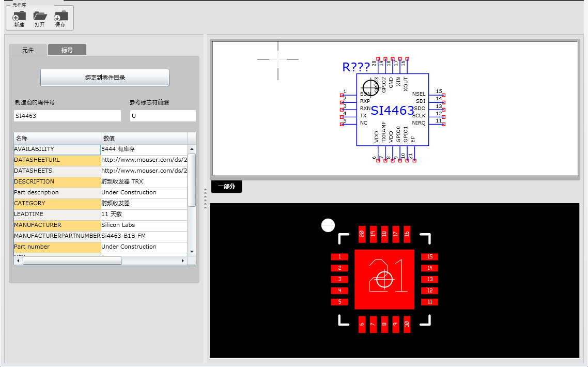
Task: Select the Part number property cell
Action: pyautogui.click(x=57, y=247)
